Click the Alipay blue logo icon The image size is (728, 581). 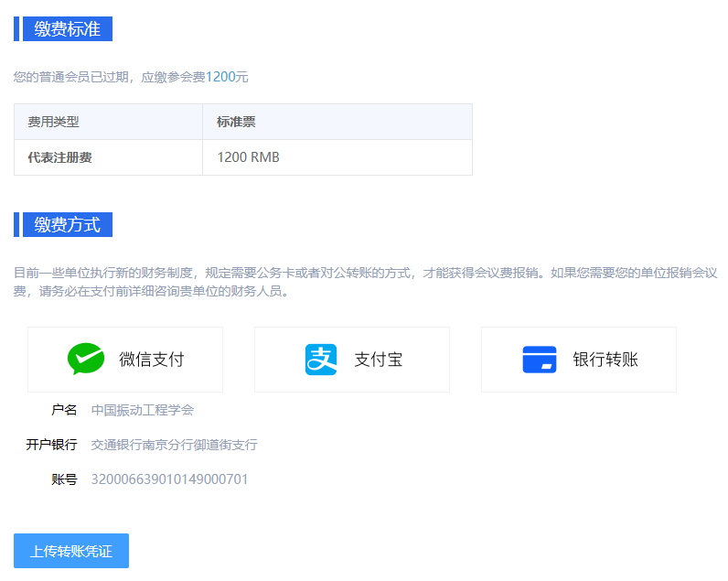click(321, 360)
